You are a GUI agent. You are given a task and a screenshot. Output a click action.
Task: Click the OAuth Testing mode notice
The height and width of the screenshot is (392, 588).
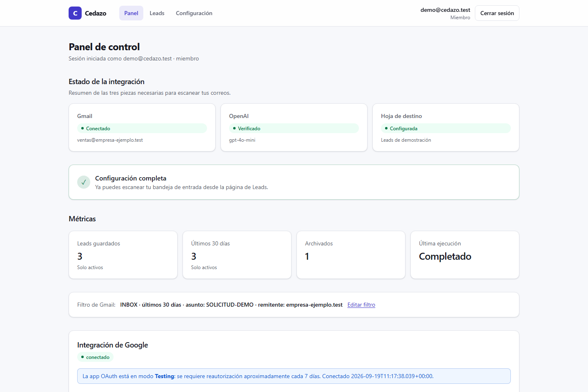click(x=294, y=376)
